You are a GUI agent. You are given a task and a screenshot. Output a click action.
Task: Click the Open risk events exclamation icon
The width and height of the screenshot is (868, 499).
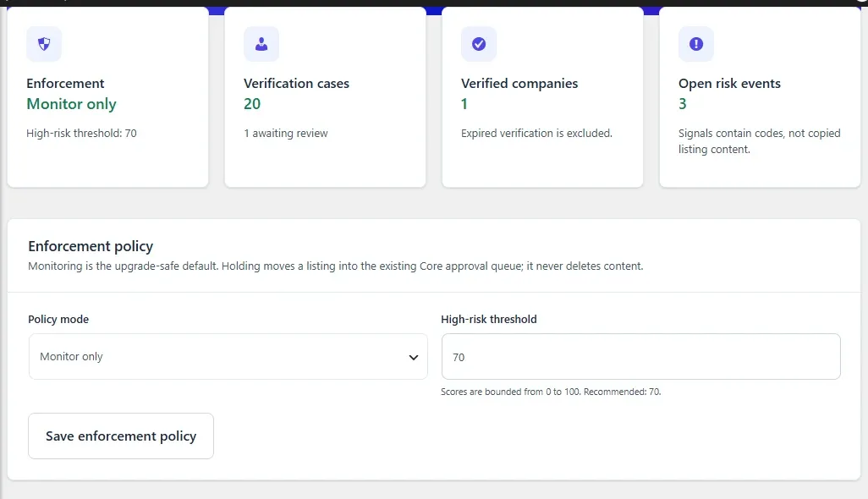click(696, 44)
